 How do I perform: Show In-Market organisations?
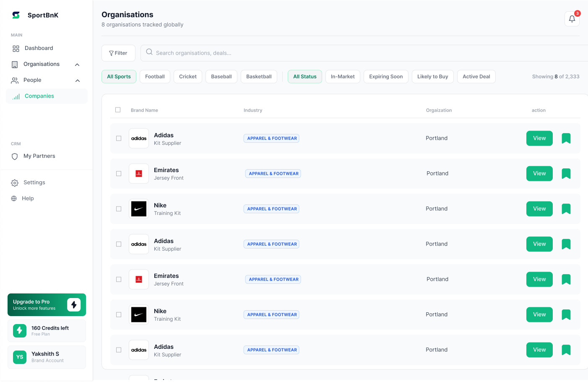[x=343, y=77]
